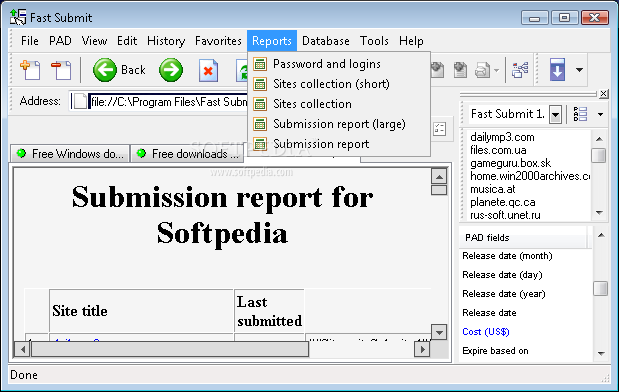Click the report horizontal scrollbar left arrow
Viewport: 619px width, 392px height.
(x=22, y=349)
